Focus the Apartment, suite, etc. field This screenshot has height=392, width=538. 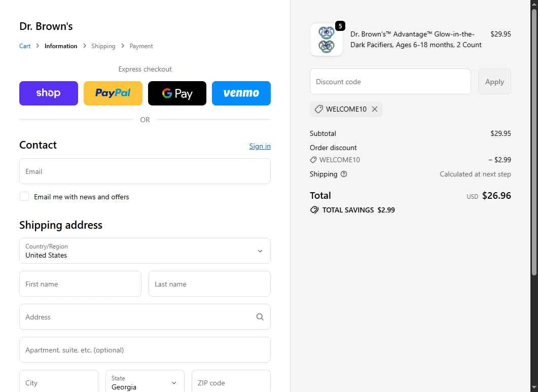click(145, 350)
